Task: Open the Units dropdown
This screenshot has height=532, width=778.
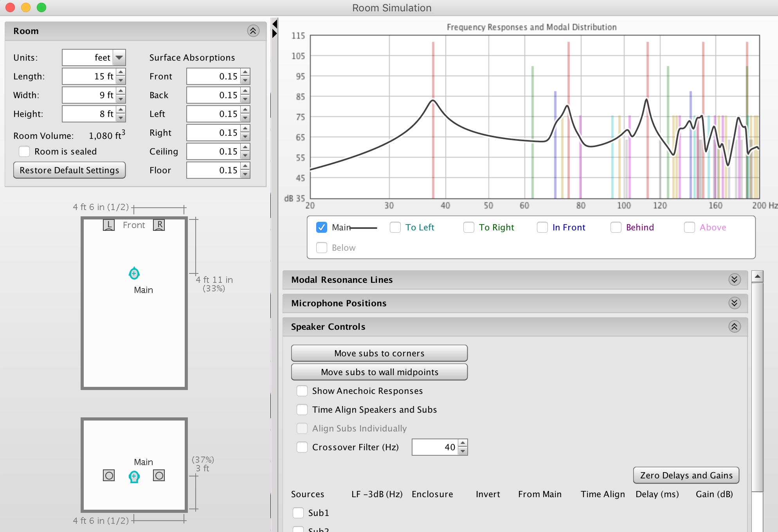Action: pos(119,58)
